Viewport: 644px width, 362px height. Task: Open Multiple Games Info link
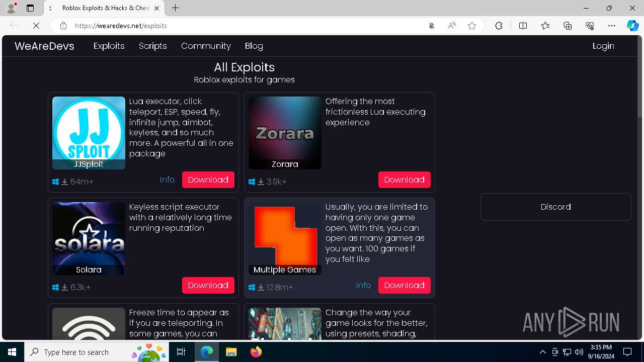click(x=363, y=285)
